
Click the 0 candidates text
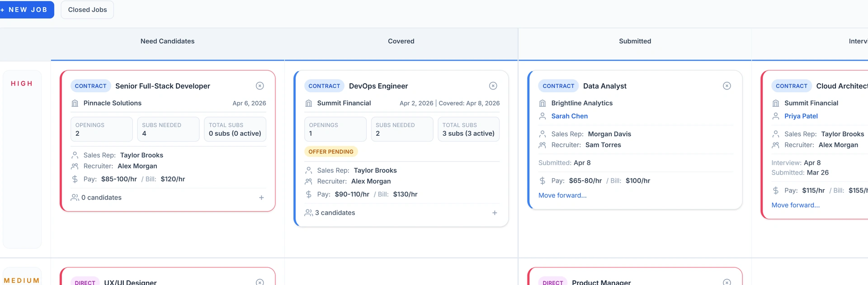coord(101,198)
